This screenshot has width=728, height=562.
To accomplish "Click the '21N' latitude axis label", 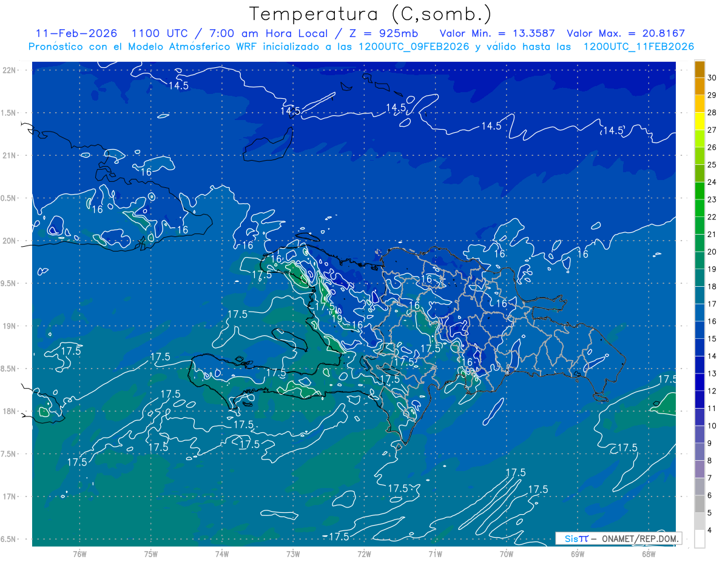I will [x=8, y=155].
